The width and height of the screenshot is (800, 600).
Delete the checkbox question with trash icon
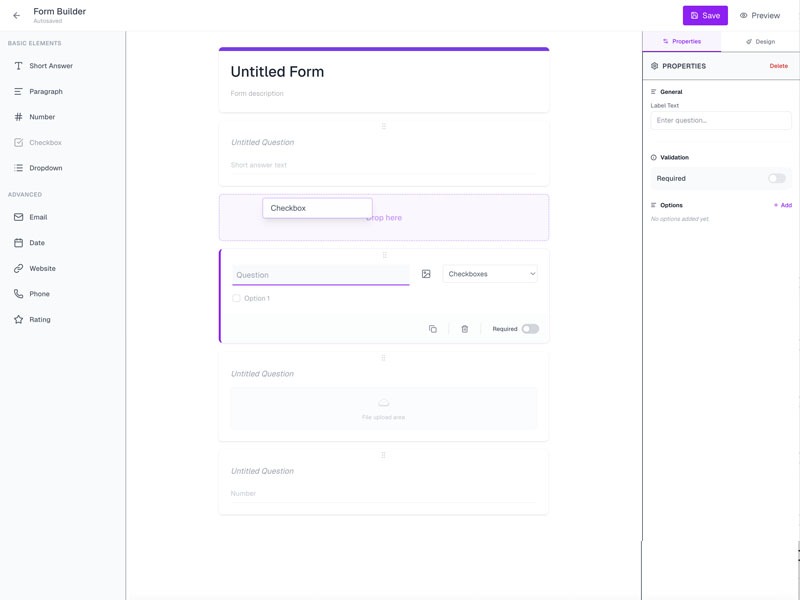pyautogui.click(x=465, y=329)
